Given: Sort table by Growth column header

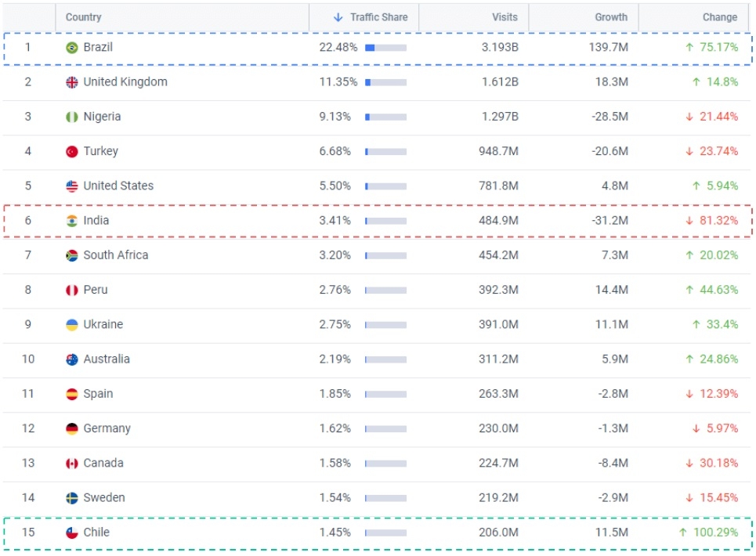Looking at the screenshot, I should [x=611, y=17].
